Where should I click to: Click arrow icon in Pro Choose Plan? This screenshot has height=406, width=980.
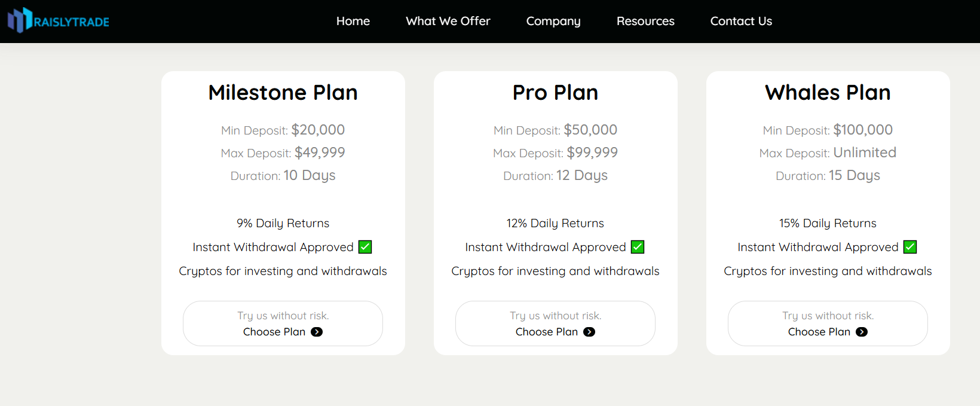click(589, 332)
